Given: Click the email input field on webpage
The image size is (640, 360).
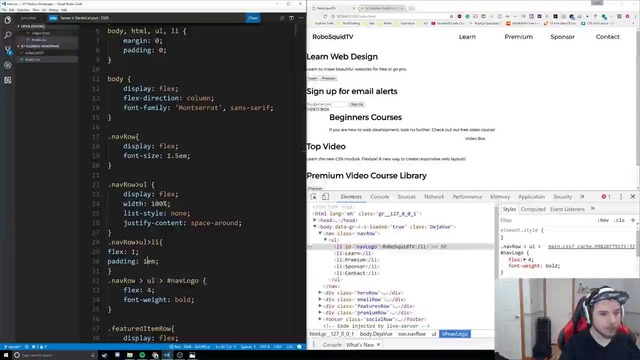Looking at the screenshot, I should [327, 104].
